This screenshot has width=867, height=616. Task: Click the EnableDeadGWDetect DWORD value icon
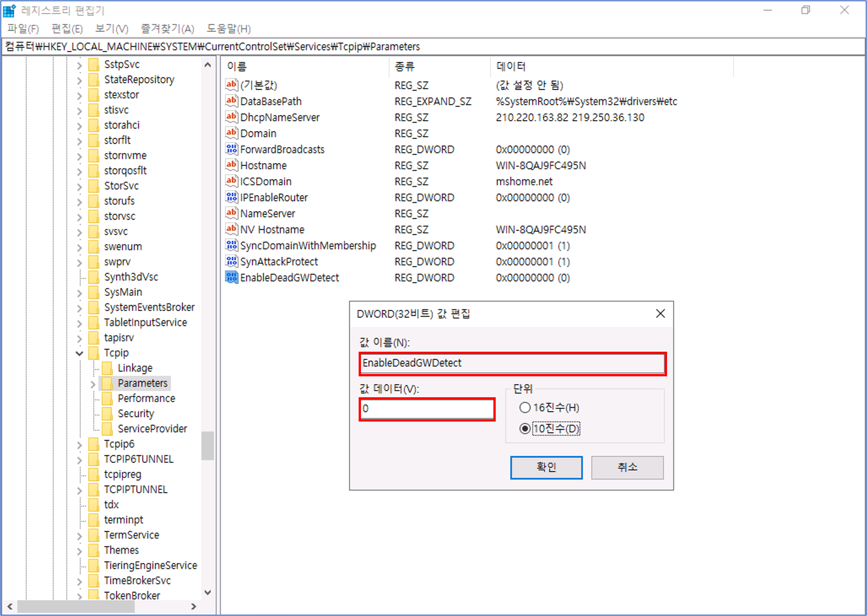tap(231, 278)
